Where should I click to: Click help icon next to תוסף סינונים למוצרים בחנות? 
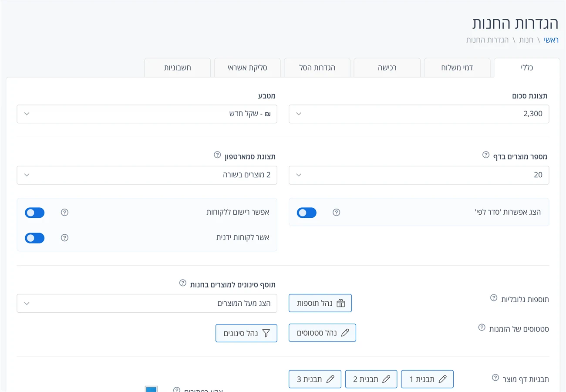coord(183,283)
